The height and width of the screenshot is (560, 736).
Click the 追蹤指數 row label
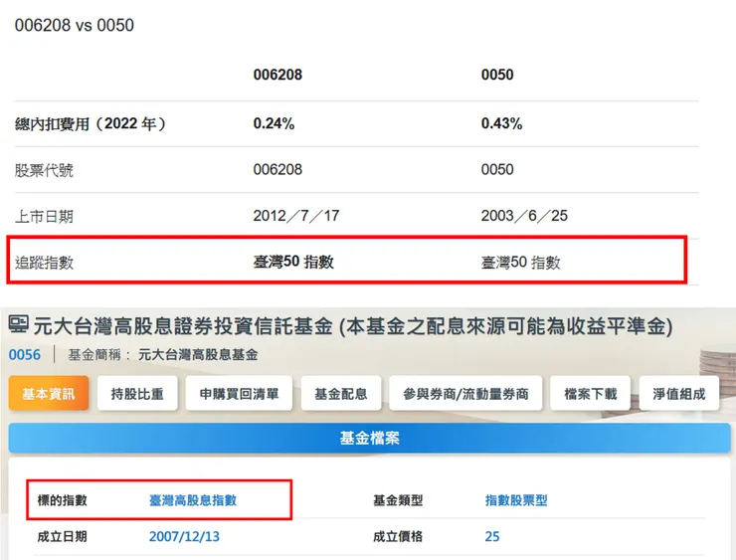44,263
